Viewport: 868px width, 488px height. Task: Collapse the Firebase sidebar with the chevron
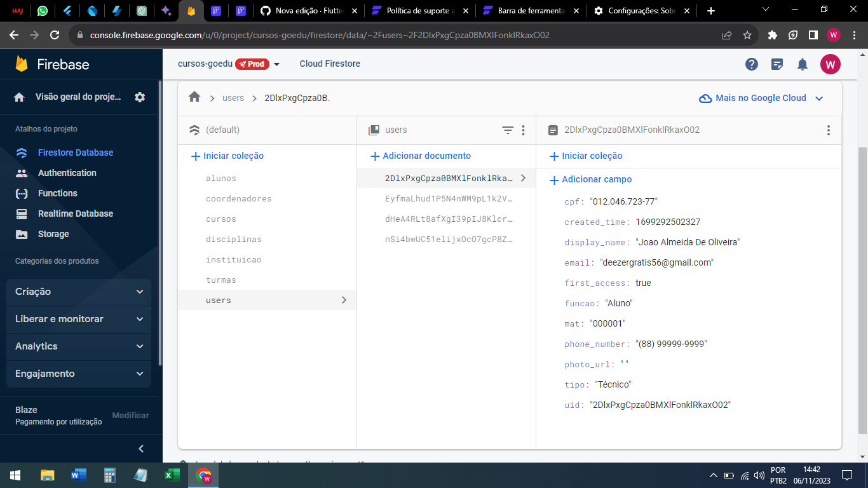(141, 448)
